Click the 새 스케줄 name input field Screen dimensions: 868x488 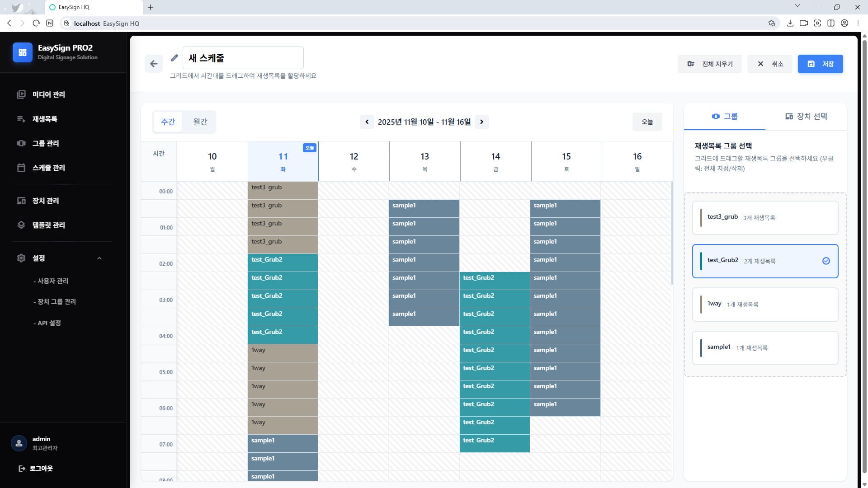[243, 58]
